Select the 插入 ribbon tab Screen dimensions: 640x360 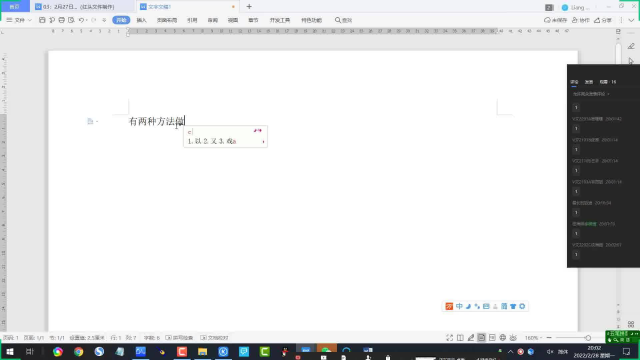coord(141,20)
